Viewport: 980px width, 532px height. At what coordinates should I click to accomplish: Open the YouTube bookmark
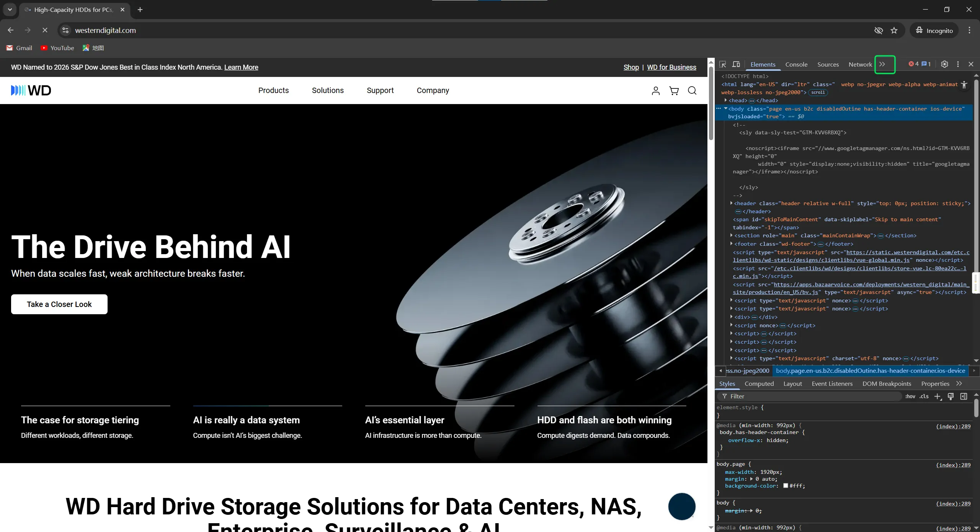coord(57,48)
